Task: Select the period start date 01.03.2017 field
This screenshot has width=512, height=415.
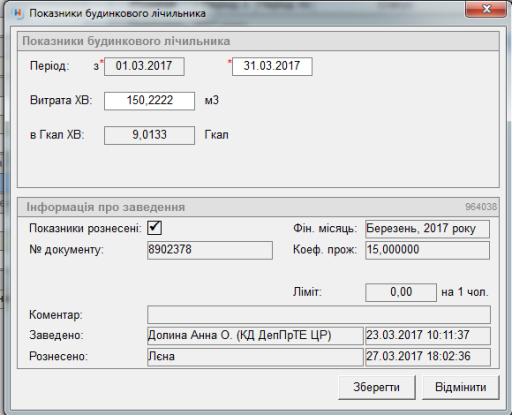Action: tap(144, 66)
